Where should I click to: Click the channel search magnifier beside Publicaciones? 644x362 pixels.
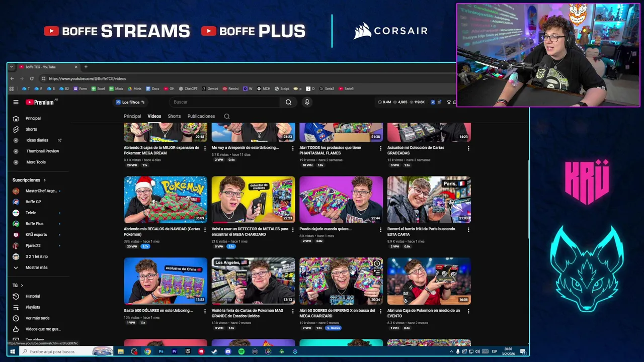click(227, 116)
